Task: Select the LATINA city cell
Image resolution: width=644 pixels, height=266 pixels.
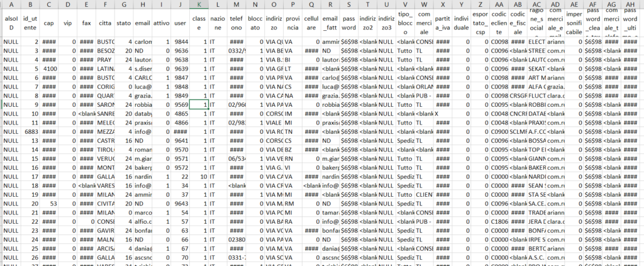Action: [x=106, y=68]
